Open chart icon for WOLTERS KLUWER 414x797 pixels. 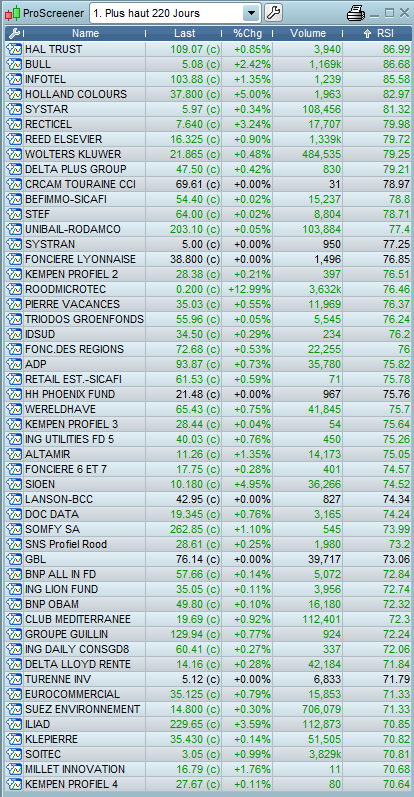click(x=13, y=154)
